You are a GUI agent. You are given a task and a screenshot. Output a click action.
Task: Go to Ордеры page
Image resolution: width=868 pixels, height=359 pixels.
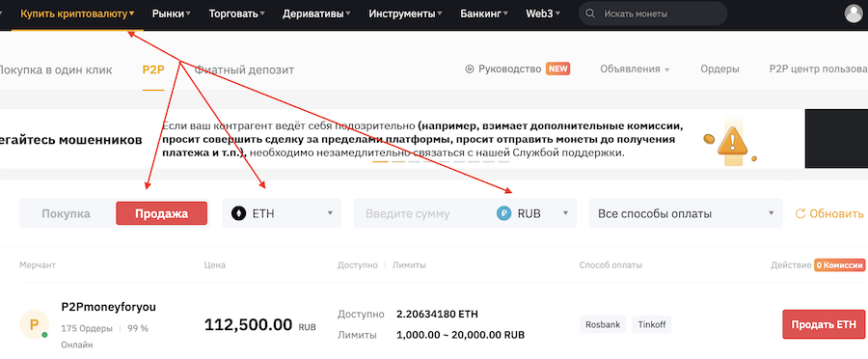719,69
